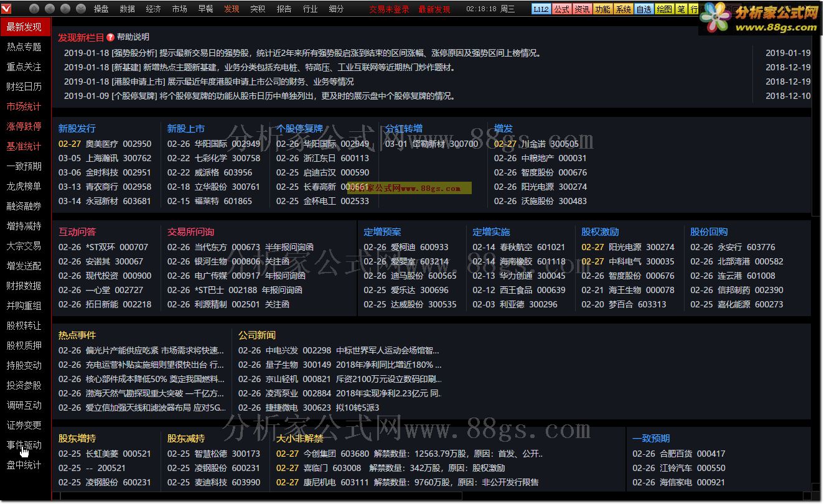This screenshot has width=824, height=504.
Task: Open the 报告 menu
Action: tap(284, 9)
